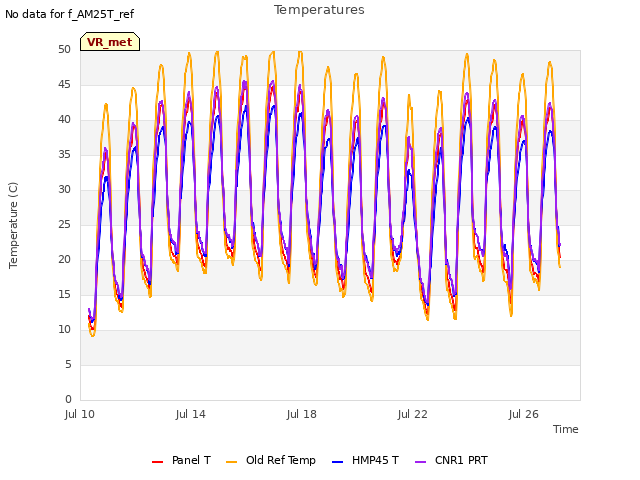Click the Jul 14 x-axis tick label

pos(191,414)
